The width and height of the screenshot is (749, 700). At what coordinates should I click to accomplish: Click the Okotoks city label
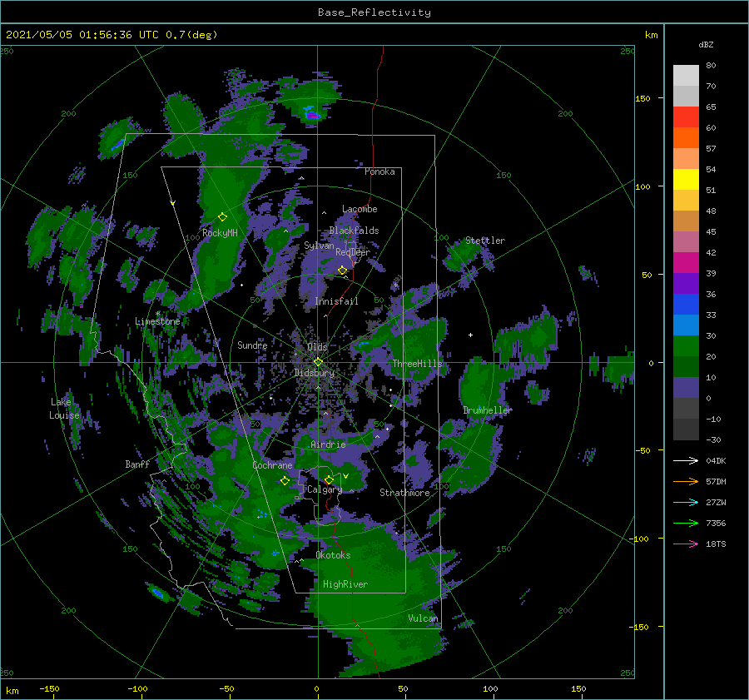[333, 555]
